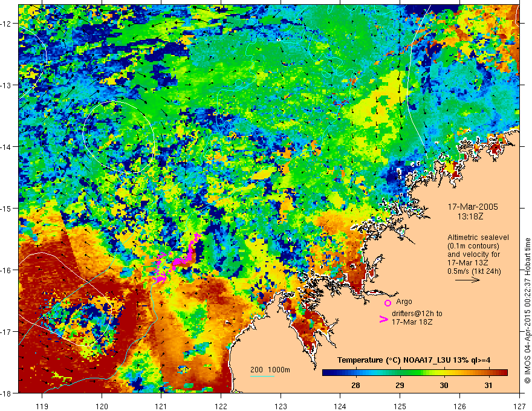Click the longitude axis label 123
The image size is (532, 411).
pos(281,406)
